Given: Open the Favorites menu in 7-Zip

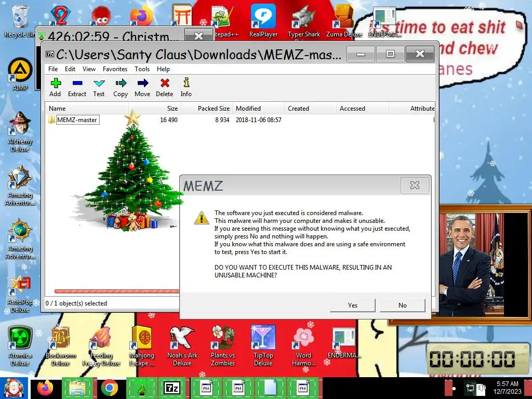Looking at the screenshot, I should coord(115,69).
